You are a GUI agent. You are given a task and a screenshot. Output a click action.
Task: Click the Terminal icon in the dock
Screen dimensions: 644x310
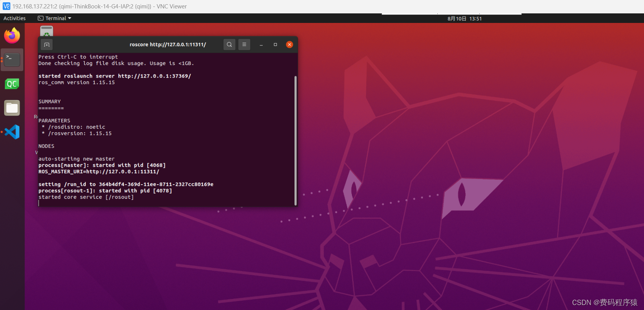(12, 60)
